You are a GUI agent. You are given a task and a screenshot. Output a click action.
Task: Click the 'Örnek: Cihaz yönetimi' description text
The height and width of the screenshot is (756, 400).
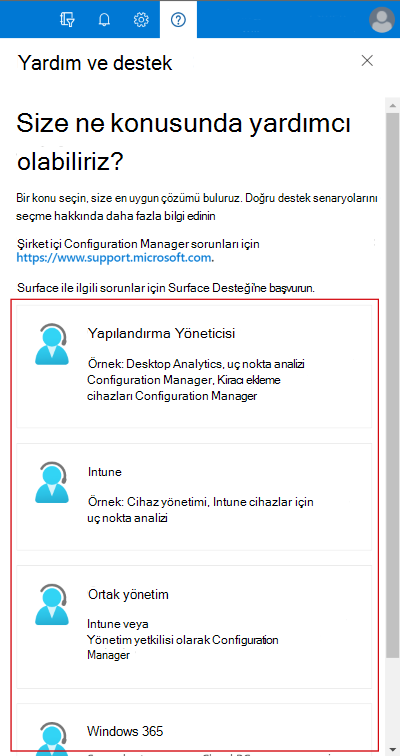click(x=200, y=510)
